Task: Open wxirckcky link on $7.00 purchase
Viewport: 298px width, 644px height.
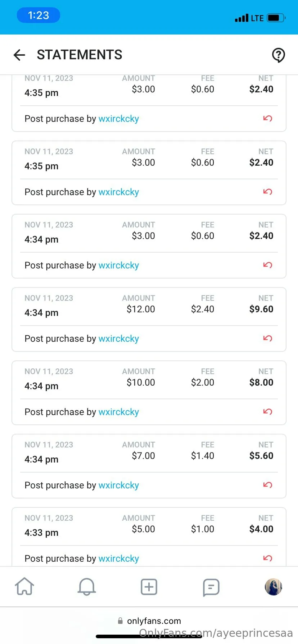Action: pyautogui.click(x=118, y=485)
